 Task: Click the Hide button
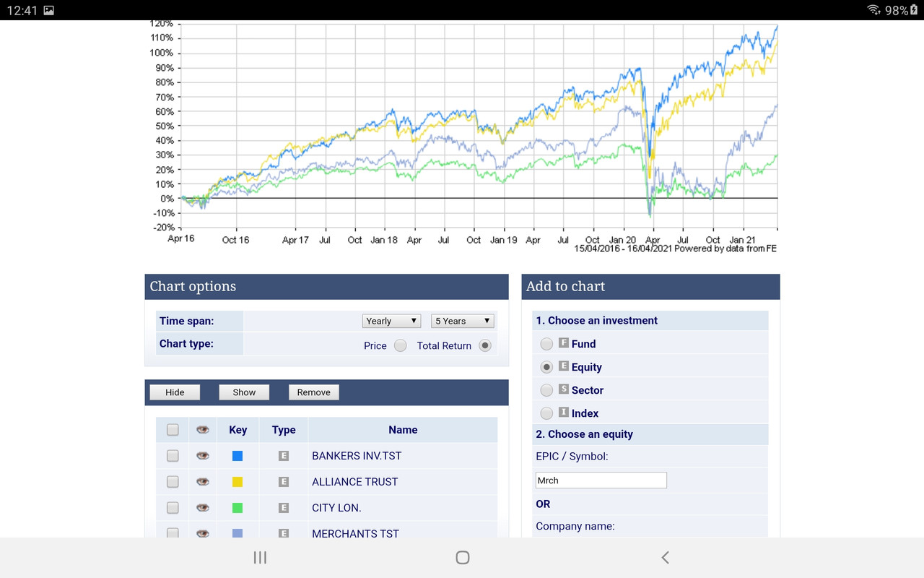pyautogui.click(x=175, y=392)
